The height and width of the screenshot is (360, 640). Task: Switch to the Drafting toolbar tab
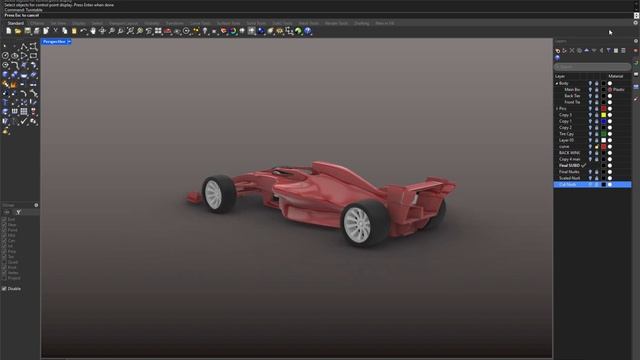362,23
